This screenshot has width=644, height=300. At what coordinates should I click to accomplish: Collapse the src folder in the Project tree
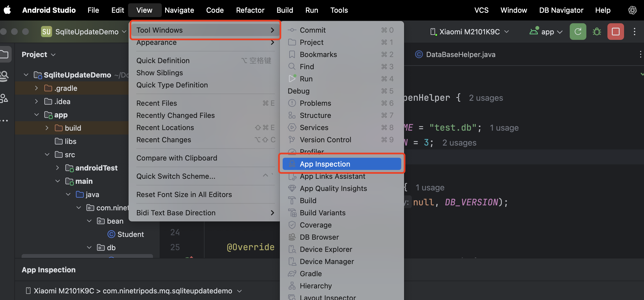[47, 154]
